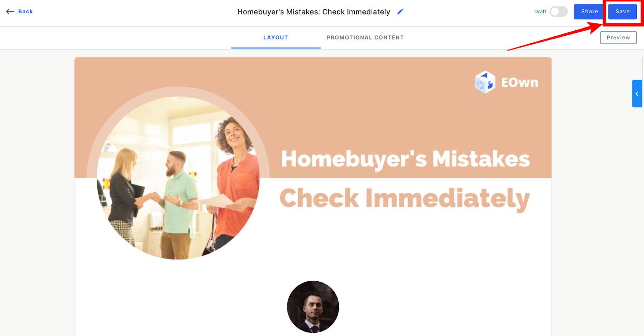Image resolution: width=644 pixels, height=336 pixels.
Task: Select the man's circular profile avatar
Action: (313, 307)
